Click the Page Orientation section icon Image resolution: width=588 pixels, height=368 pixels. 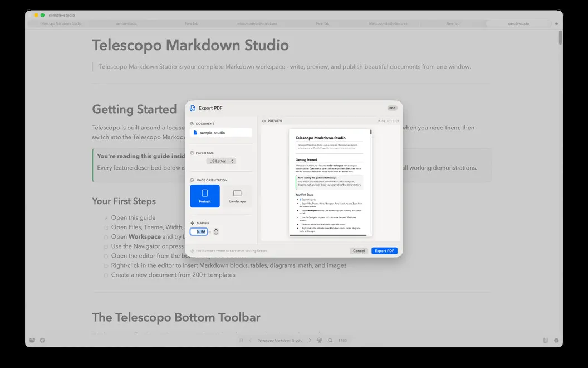[192, 180]
